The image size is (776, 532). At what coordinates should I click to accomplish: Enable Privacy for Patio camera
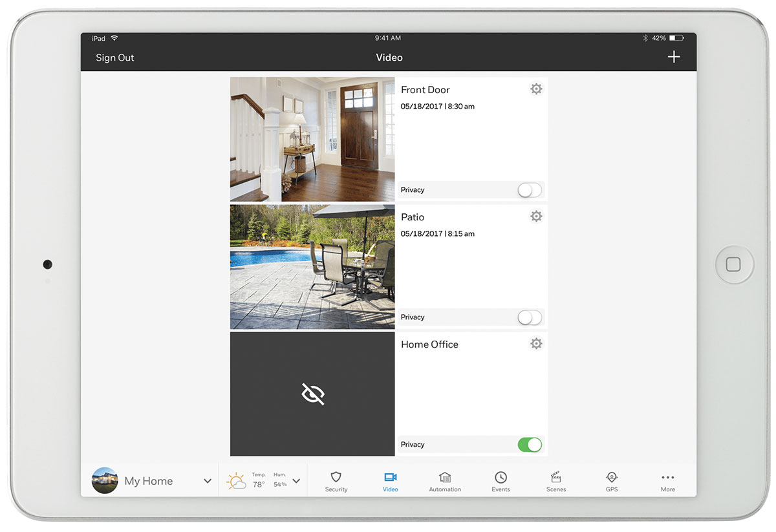(x=530, y=317)
